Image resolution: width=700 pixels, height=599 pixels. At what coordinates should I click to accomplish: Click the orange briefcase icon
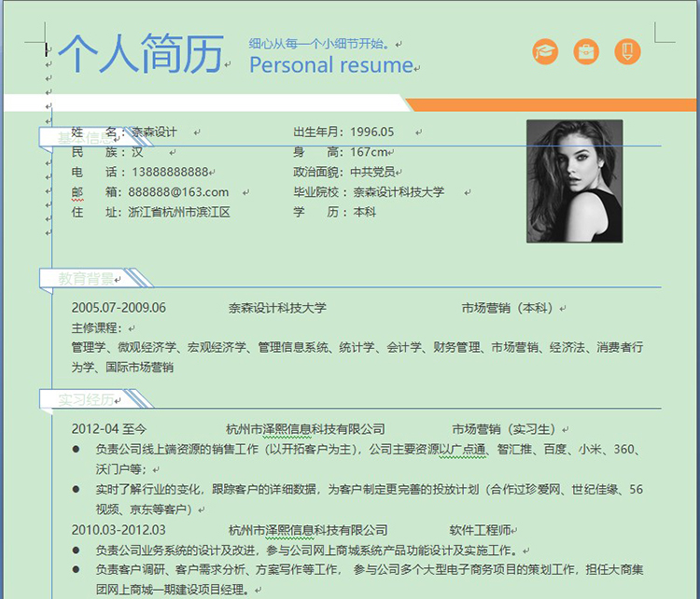tap(586, 51)
